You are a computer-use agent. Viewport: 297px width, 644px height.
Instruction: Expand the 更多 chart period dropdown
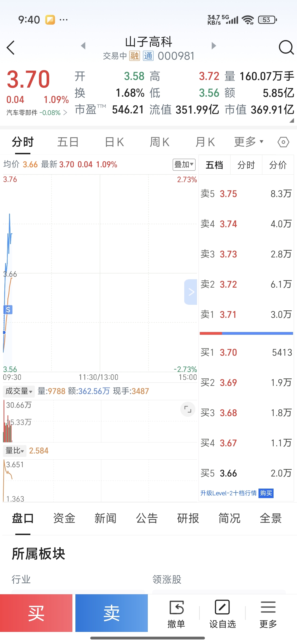(x=249, y=142)
